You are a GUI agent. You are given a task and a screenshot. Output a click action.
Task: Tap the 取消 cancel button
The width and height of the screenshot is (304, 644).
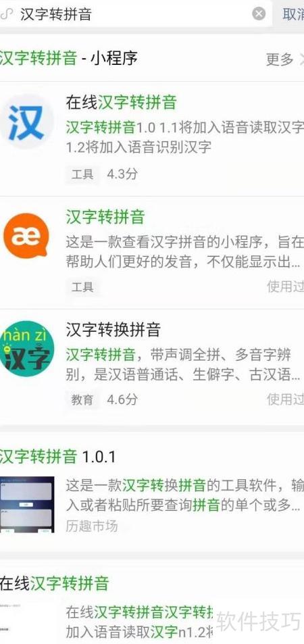[293, 14]
